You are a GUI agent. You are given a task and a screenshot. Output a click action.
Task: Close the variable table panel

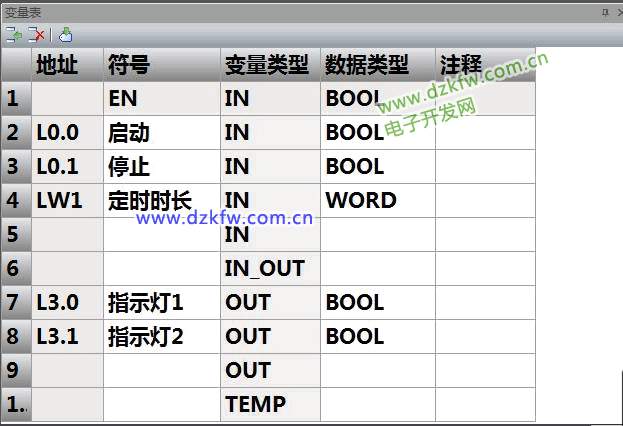(617, 11)
